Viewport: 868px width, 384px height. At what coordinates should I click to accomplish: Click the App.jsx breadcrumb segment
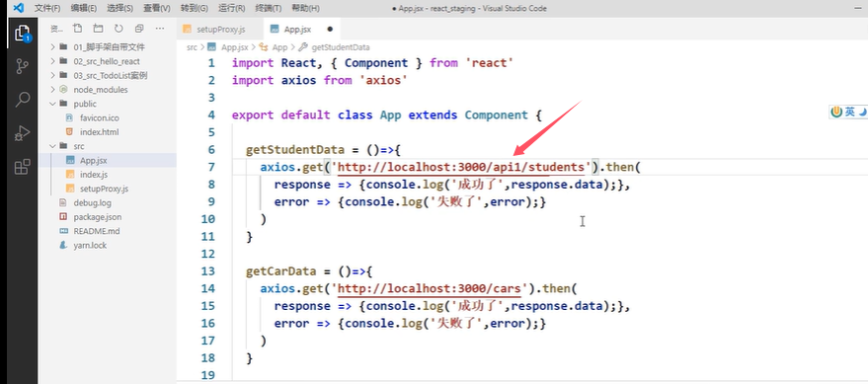point(234,47)
